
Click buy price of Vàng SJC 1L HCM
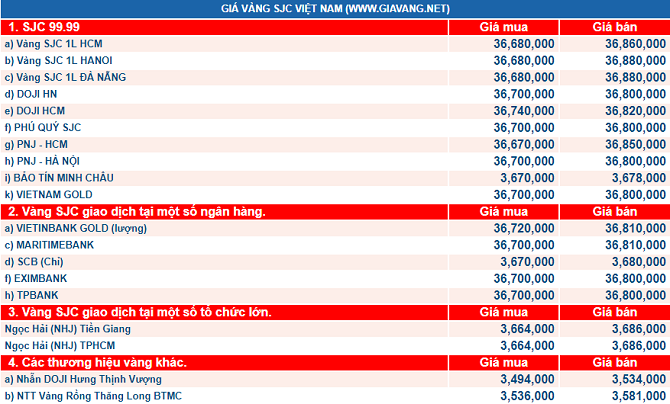click(x=524, y=44)
